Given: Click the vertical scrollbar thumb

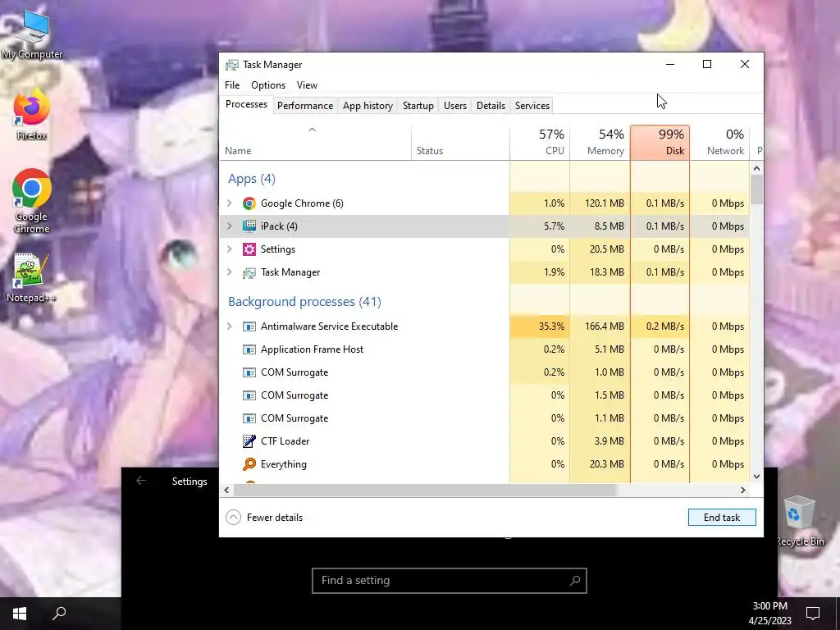Looking at the screenshot, I should click(756, 189).
